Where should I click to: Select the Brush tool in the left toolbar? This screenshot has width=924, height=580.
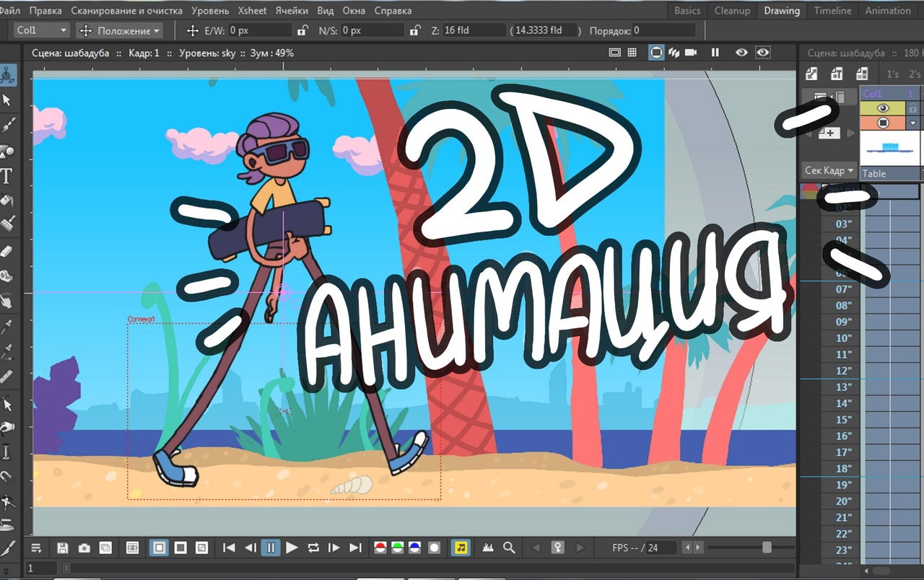click(x=8, y=126)
